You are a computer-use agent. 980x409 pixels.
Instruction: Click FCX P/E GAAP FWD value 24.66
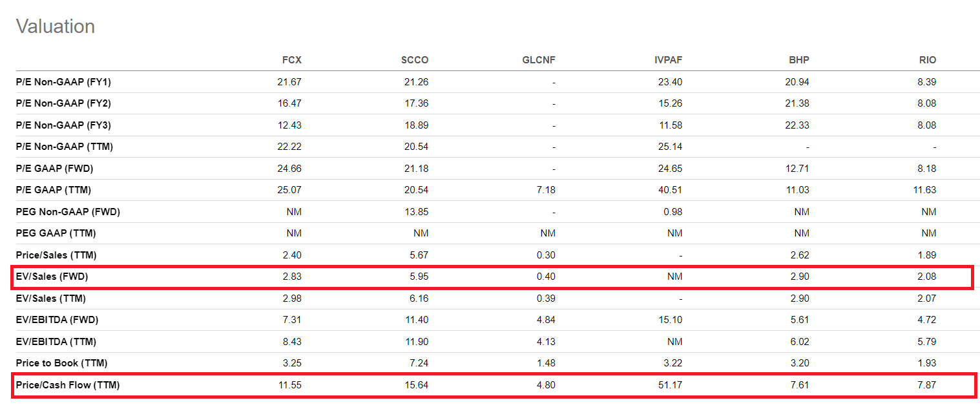pyautogui.click(x=290, y=169)
